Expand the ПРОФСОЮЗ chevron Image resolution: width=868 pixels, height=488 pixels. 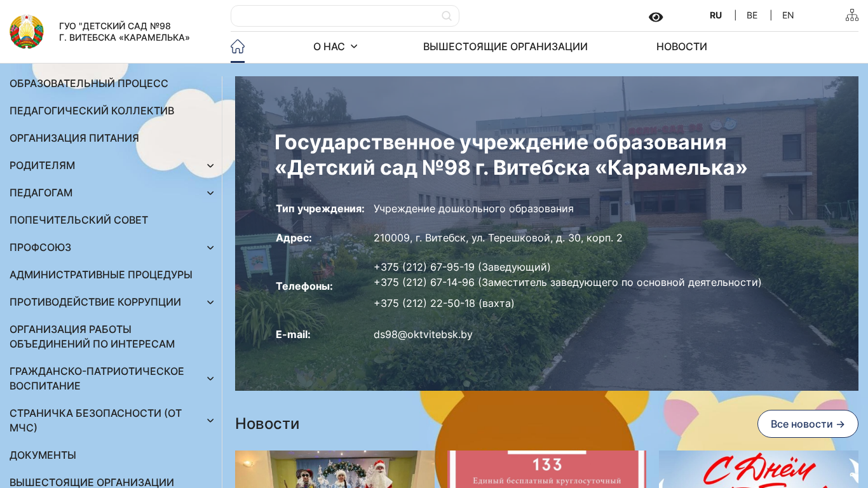pyautogui.click(x=210, y=248)
